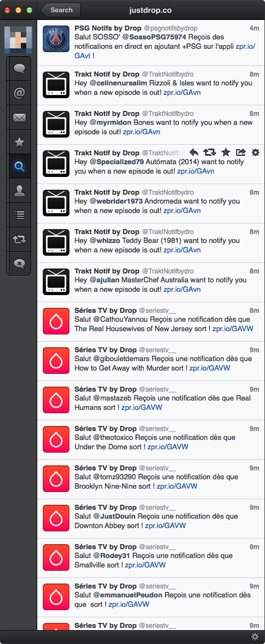Click Trakt avatar on Andromeda tweet
This screenshot has height=644, width=265.
tap(56, 204)
